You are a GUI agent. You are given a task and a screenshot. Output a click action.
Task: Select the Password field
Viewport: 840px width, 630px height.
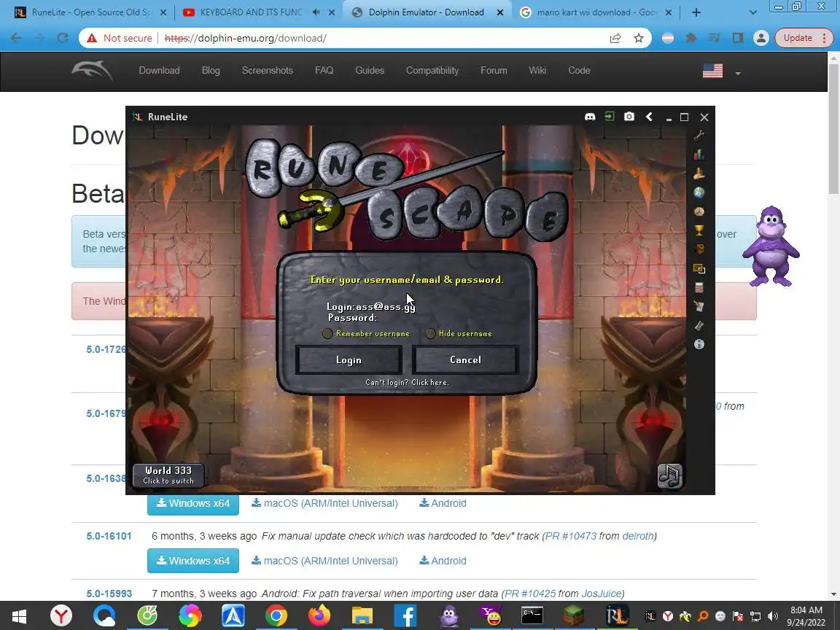click(x=352, y=318)
